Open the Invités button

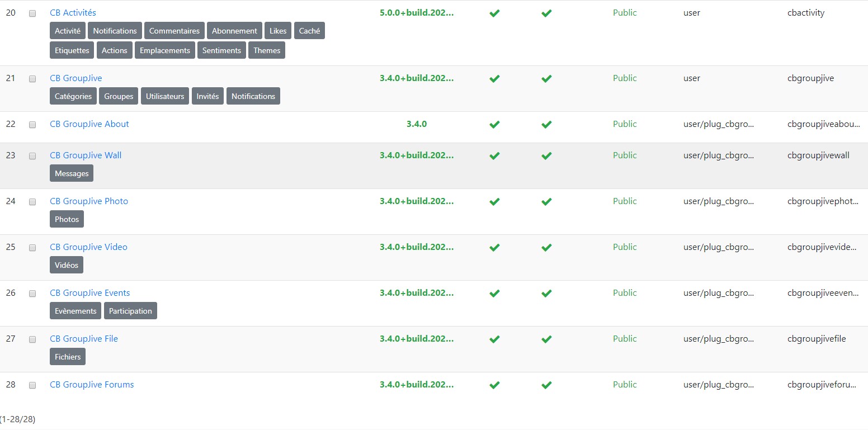coord(207,96)
